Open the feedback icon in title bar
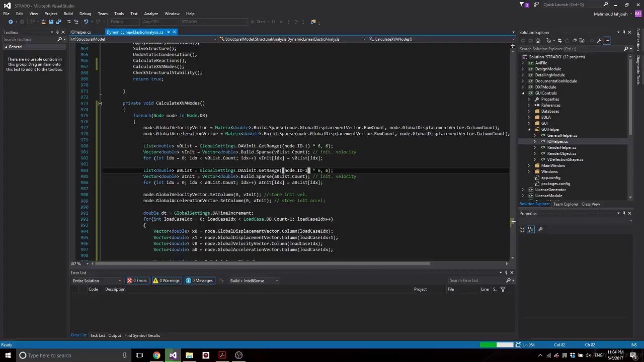 (x=536, y=5)
